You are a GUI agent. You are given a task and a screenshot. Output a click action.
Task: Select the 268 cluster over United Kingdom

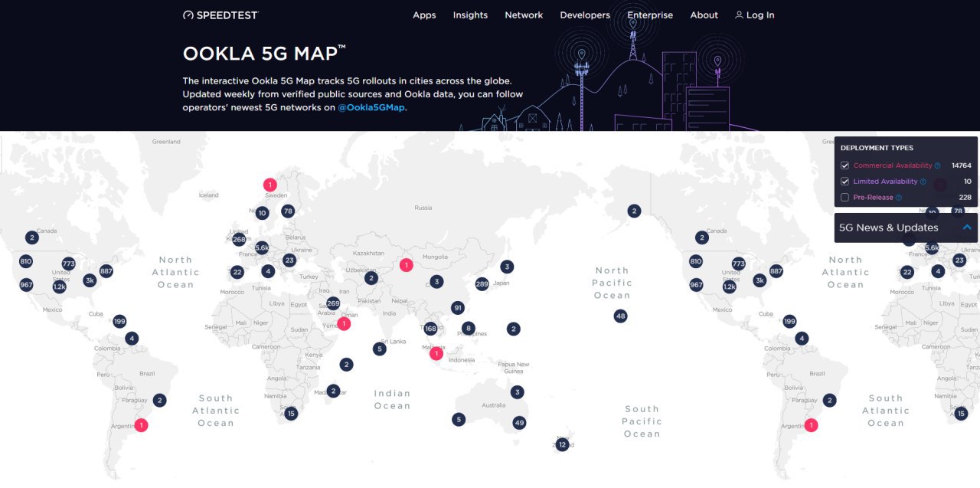coord(239,240)
